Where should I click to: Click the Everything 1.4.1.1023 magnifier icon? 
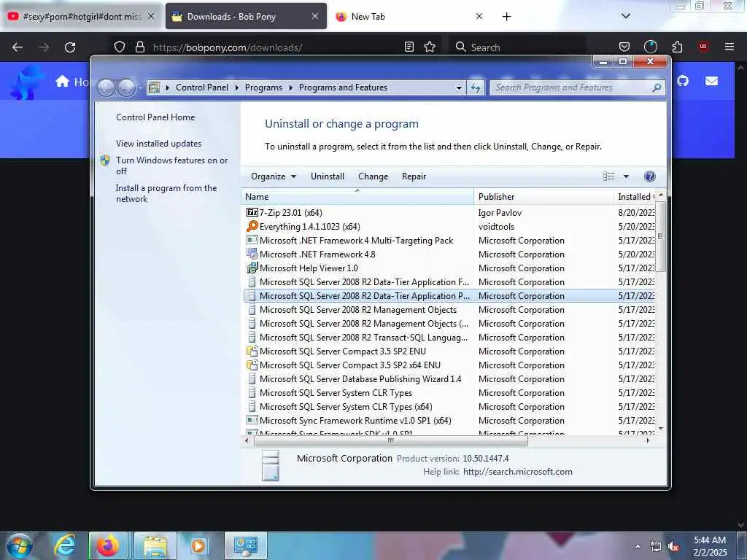point(252,226)
